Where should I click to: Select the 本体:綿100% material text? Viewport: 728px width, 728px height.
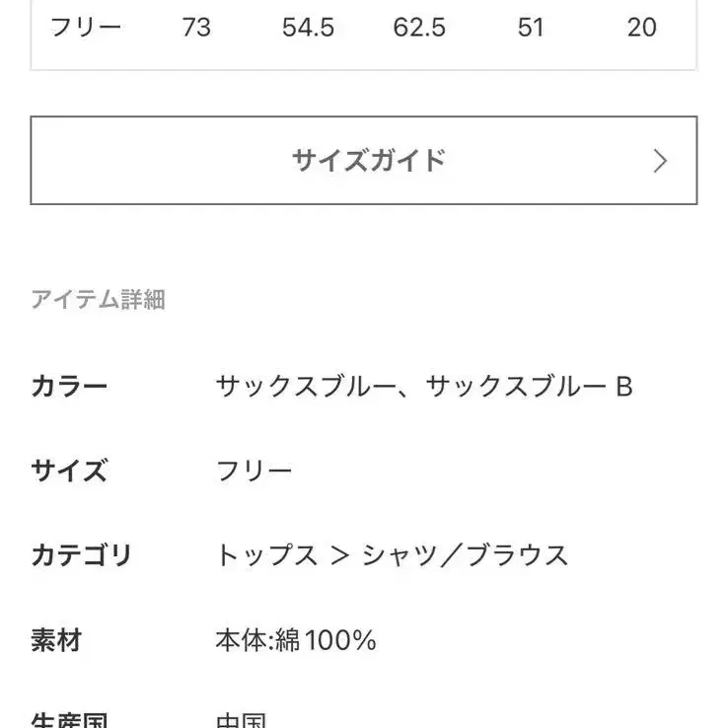coord(296,641)
